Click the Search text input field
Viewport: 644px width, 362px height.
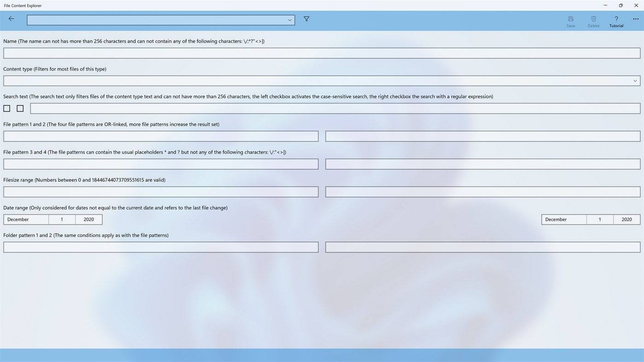point(335,108)
